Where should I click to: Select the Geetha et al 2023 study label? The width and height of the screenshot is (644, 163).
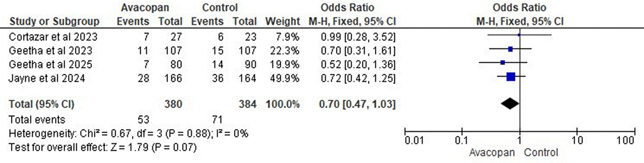click(x=50, y=51)
